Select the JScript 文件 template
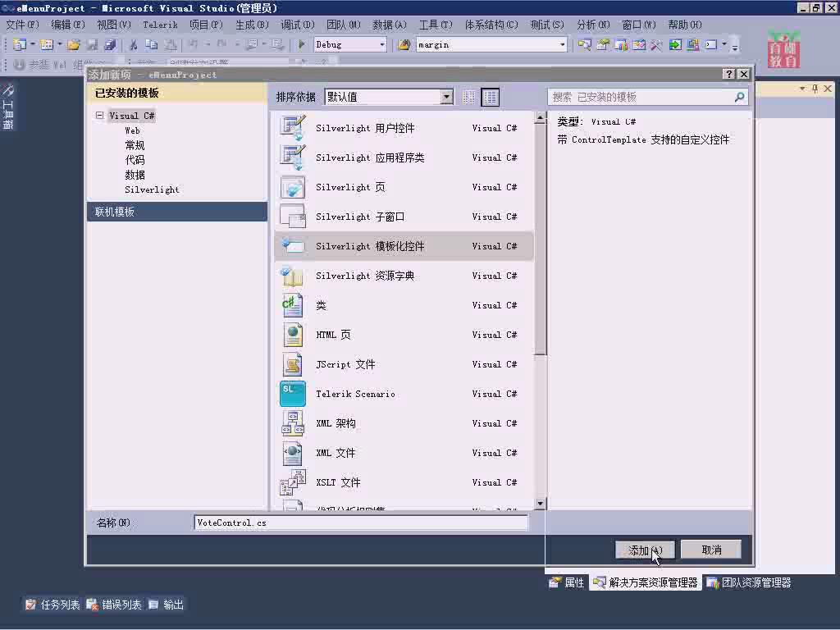Viewport: 840px width, 630px height. (404, 364)
